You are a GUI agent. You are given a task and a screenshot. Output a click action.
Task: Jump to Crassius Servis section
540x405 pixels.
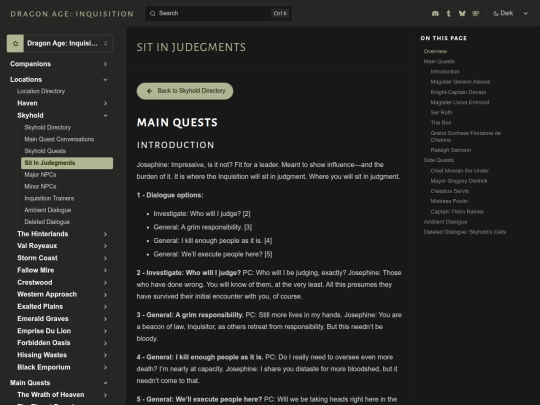(449, 191)
